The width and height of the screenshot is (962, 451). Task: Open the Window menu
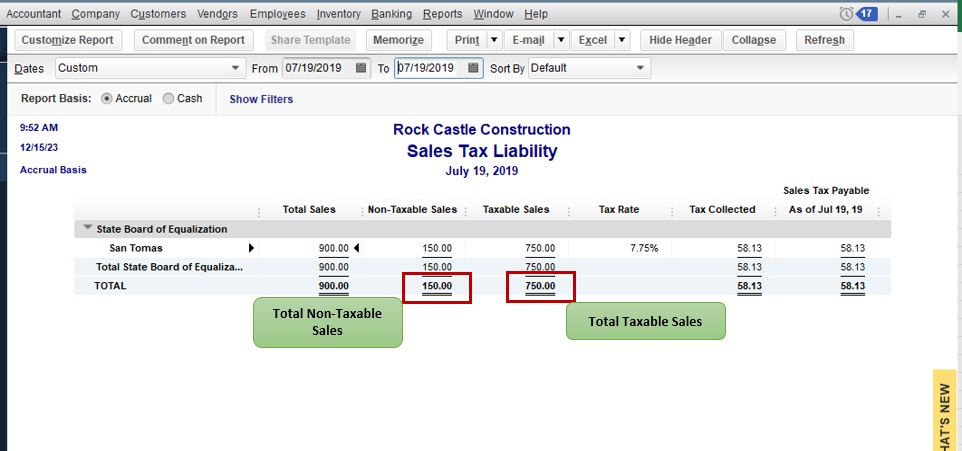[x=494, y=13]
